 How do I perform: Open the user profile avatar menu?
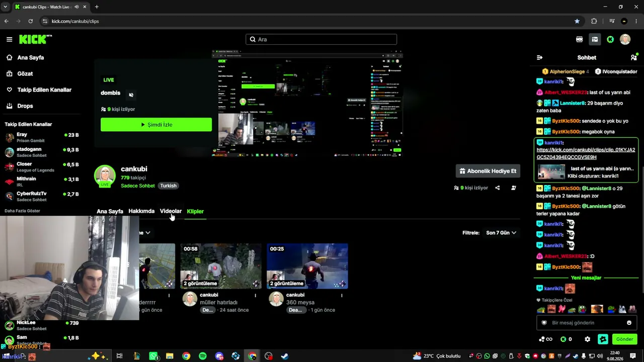625,39
